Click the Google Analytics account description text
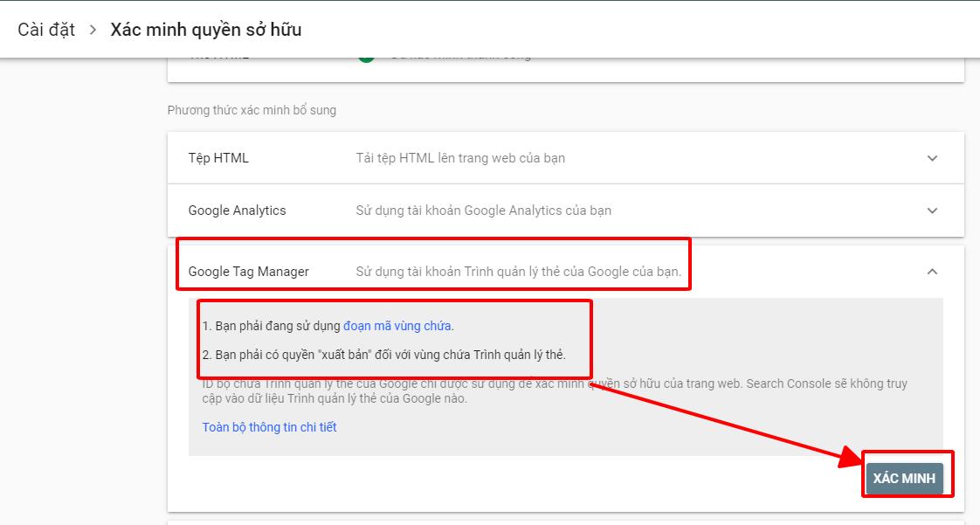This screenshot has height=525, width=980. [483, 211]
